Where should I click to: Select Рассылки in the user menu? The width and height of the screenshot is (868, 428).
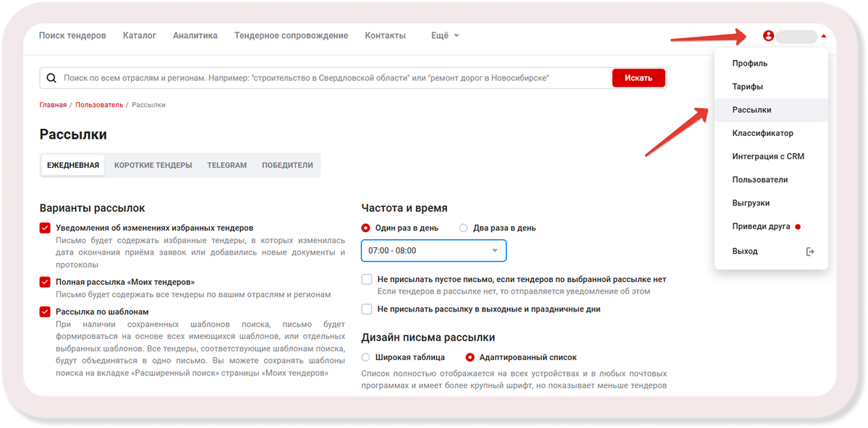point(771,110)
